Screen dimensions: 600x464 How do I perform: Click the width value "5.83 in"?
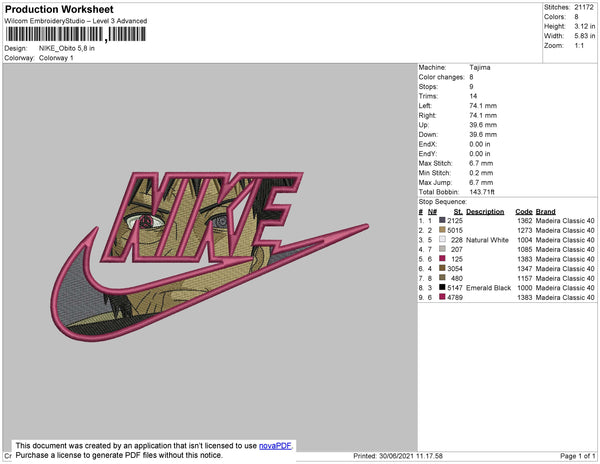point(584,36)
